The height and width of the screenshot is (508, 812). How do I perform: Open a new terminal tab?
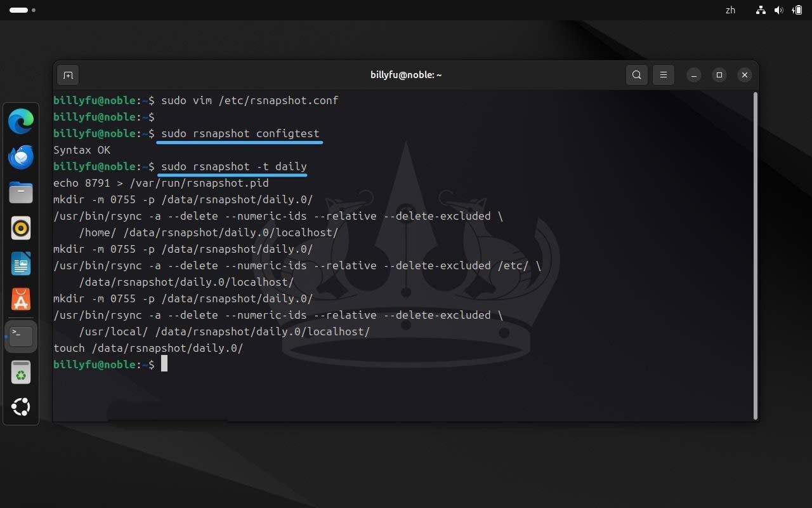(68, 75)
